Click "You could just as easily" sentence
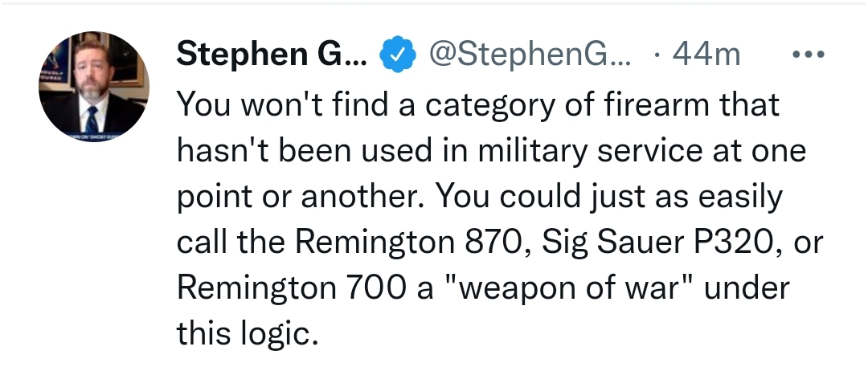Viewport: 868px width, 371px height. pos(609,198)
